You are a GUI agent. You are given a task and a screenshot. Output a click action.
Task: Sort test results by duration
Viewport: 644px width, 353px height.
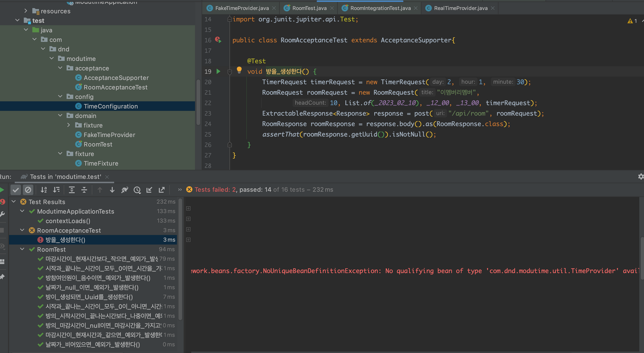click(x=56, y=190)
